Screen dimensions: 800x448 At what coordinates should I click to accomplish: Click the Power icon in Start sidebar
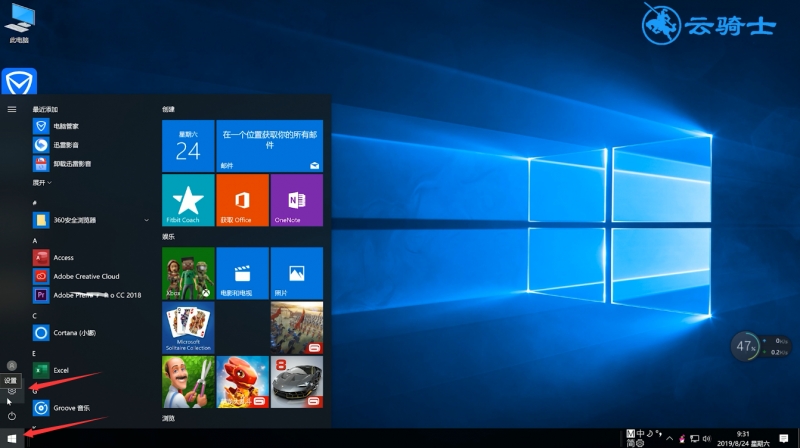[x=12, y=416]
